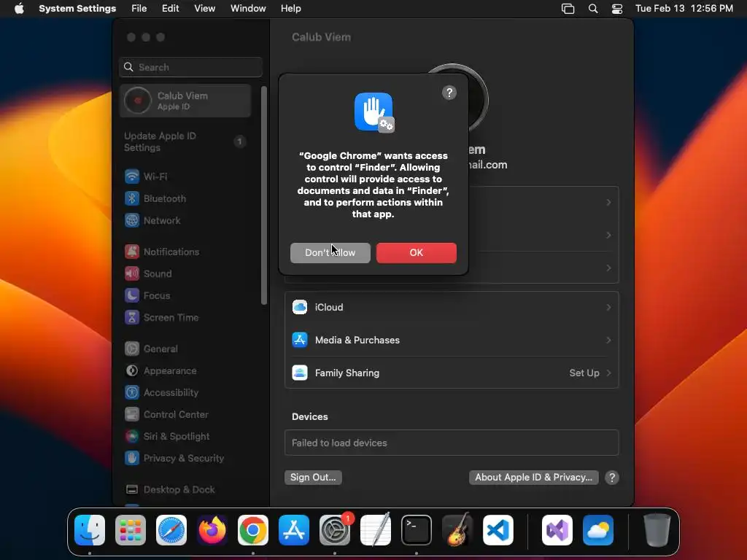Select the Accessibility icon
The height and width of the screenshot is (560, 747).
132,392
